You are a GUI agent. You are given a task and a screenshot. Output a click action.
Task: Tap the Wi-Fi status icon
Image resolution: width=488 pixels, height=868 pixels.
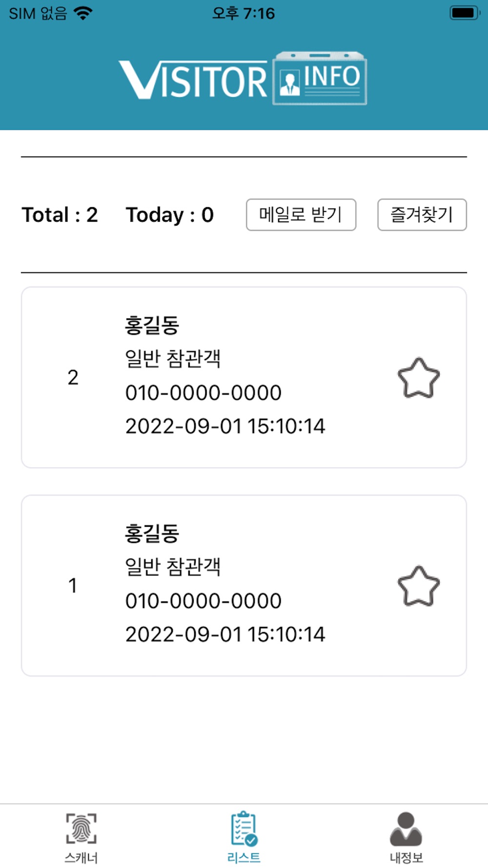click(83, 13)
